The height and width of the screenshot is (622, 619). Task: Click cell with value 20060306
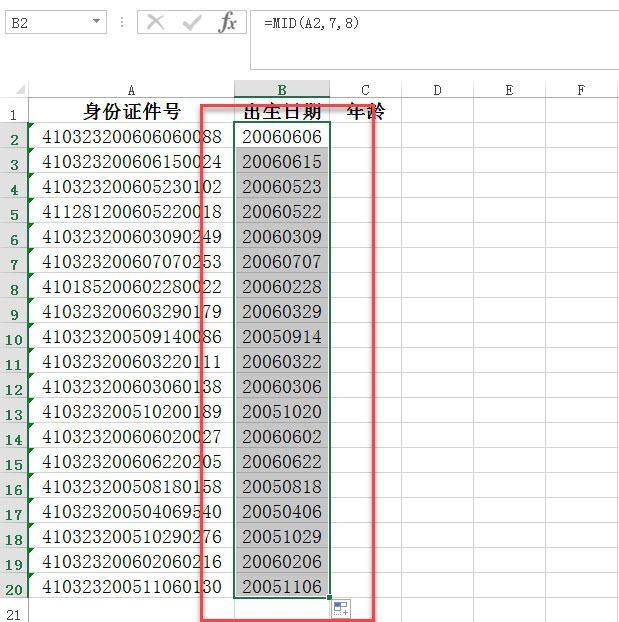click(282, 386)
